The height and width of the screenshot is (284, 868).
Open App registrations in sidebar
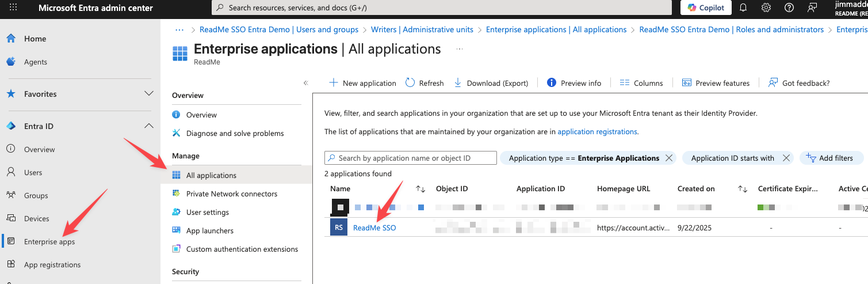52,264
